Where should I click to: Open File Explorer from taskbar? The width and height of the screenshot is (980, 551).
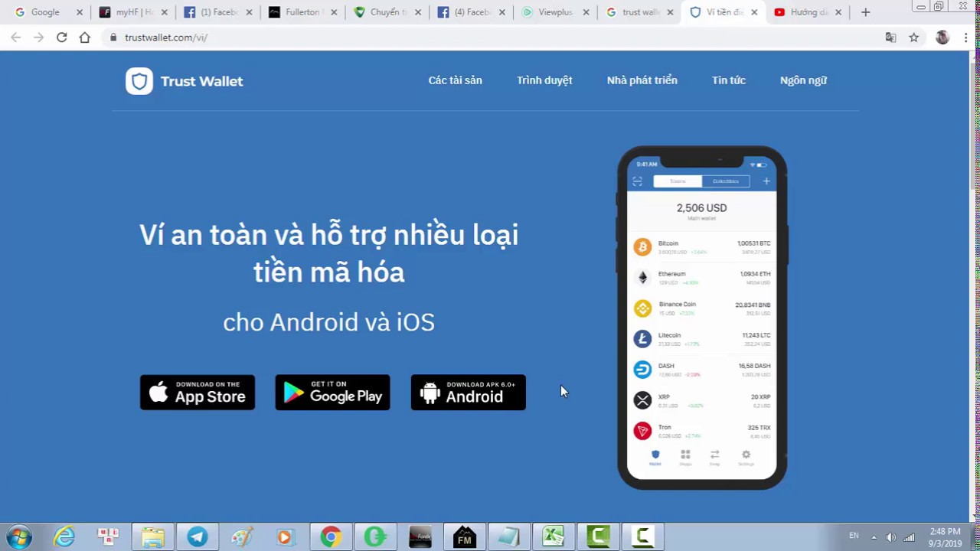pos(152,536)
